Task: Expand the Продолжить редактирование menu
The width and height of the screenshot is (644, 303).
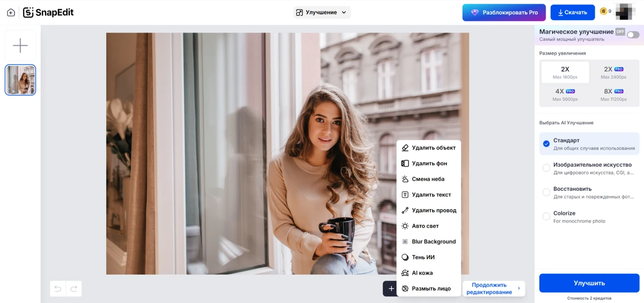Action: click(494, 289)
